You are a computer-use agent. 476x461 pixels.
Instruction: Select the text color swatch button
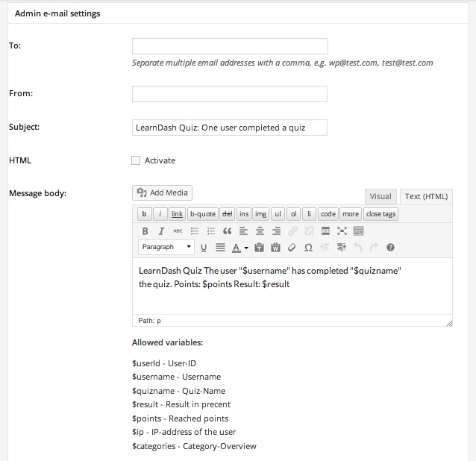236,247
